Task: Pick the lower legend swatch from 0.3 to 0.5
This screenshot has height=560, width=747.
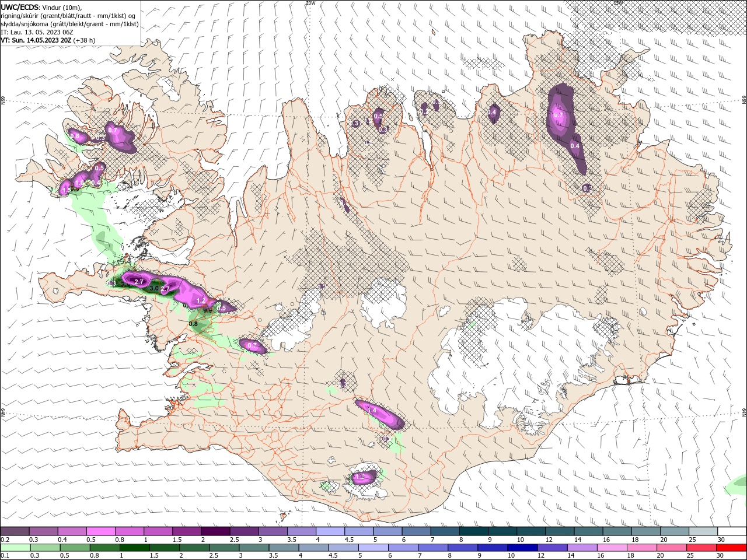Action: click(x=45, y=548)
